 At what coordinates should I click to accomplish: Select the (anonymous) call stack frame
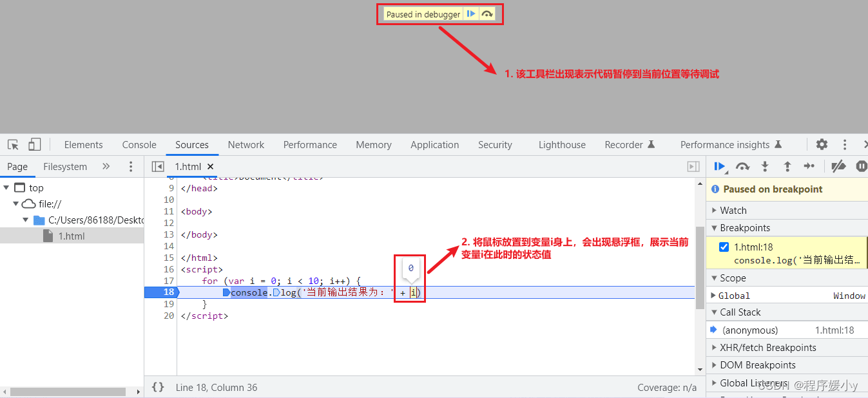[787, 330]
